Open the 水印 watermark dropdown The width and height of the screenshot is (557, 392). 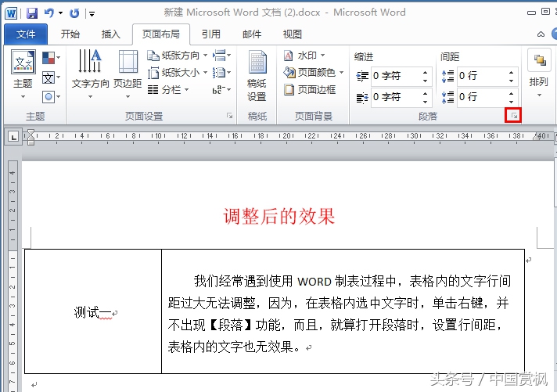coord(304,56)
